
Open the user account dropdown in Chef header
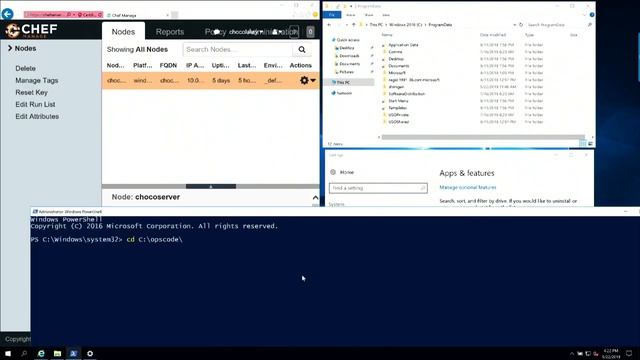click(277, 32)
